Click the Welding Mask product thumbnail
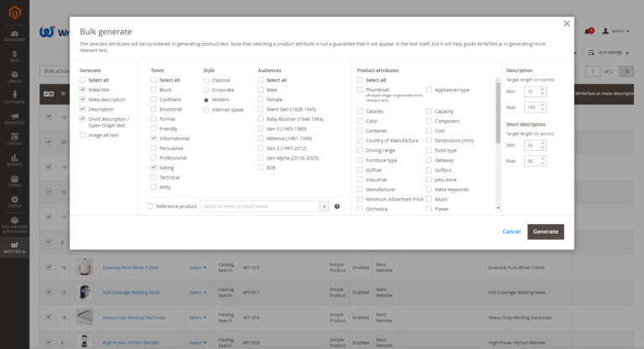The image size is (644, 349). (84, 292)
